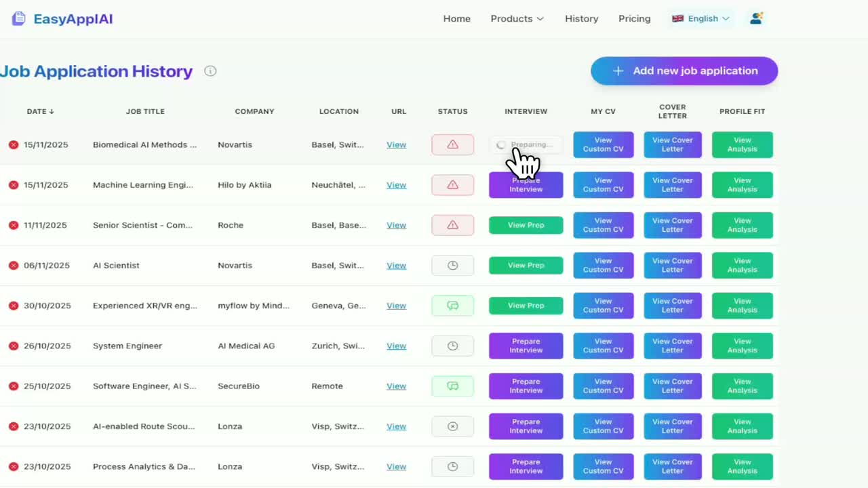This screenshot has width=868, height=488.
Task: Click Add new job application button
Action: tap(684, 71)
